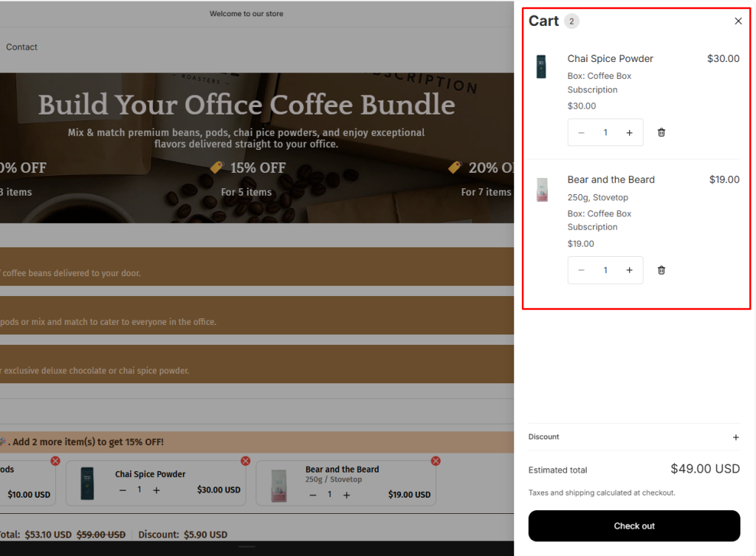Edit Chai Spice Powder cart quantity field
This screenshot has width=756, height=556.
coord(605,133)
